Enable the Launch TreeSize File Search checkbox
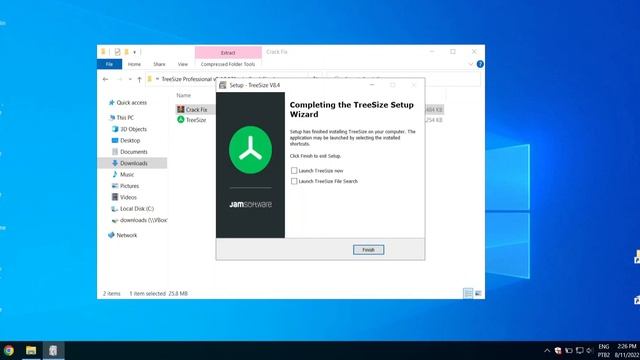 point(294,181)
